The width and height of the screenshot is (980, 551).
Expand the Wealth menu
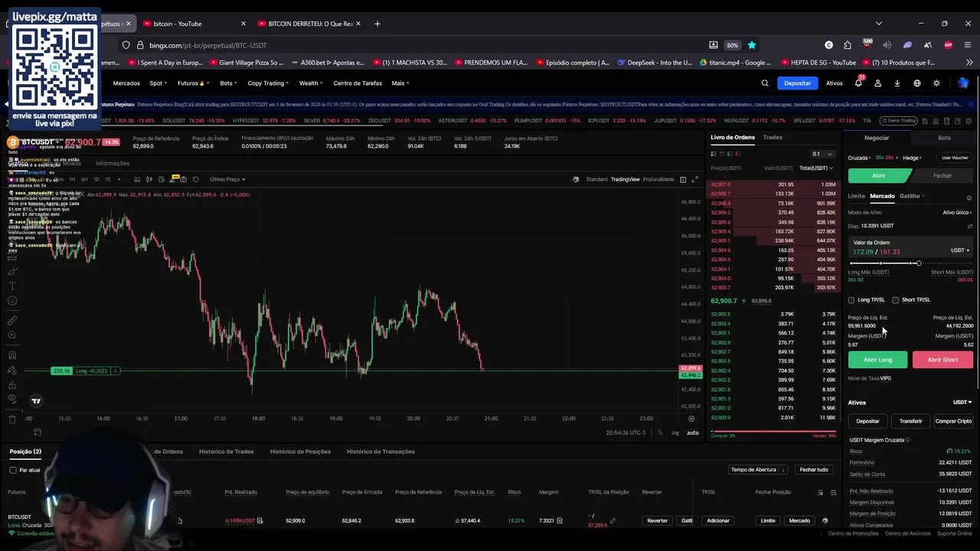pyautogui.click(x=311, y=83)
